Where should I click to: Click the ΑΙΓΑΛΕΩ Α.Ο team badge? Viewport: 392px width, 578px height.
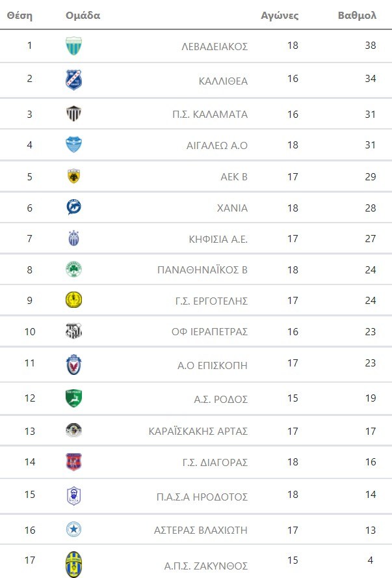point(73,144)
